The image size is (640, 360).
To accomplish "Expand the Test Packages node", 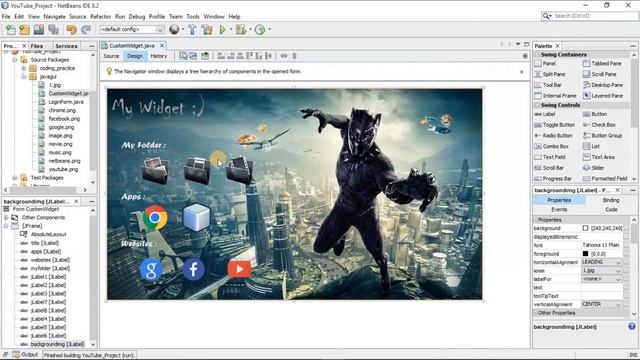I will pos(15,178).
